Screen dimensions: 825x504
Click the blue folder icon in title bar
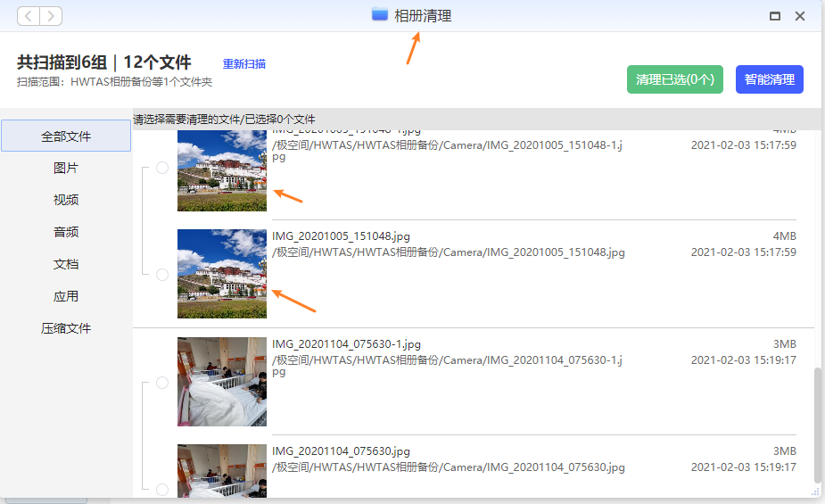(380, 14)
